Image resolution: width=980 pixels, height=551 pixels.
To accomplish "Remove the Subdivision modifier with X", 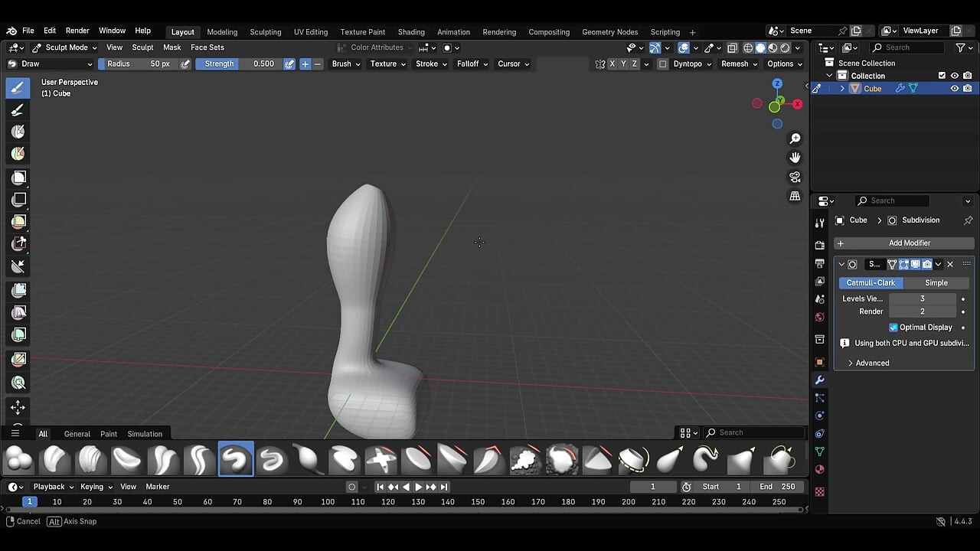I will click(950, 265).
